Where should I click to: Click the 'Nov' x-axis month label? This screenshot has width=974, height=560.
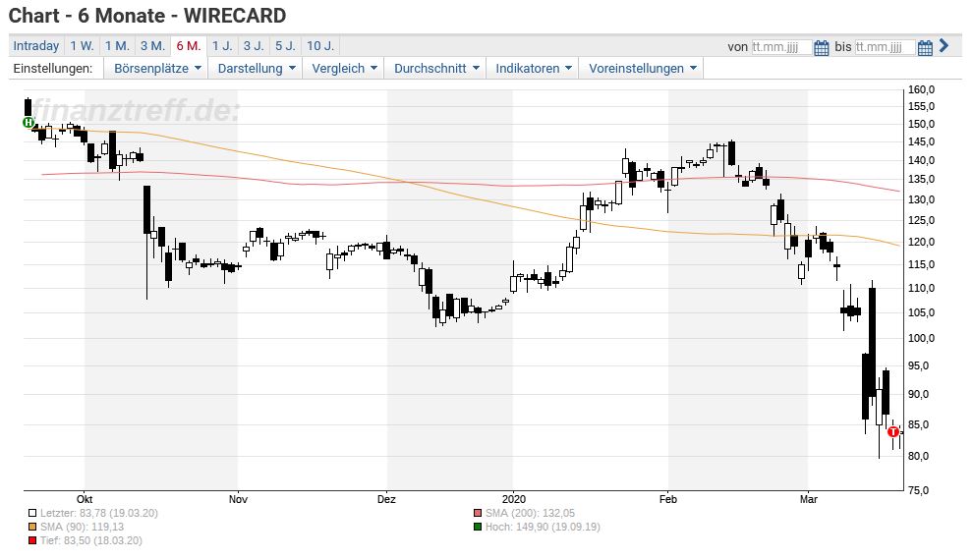(238, 499)
